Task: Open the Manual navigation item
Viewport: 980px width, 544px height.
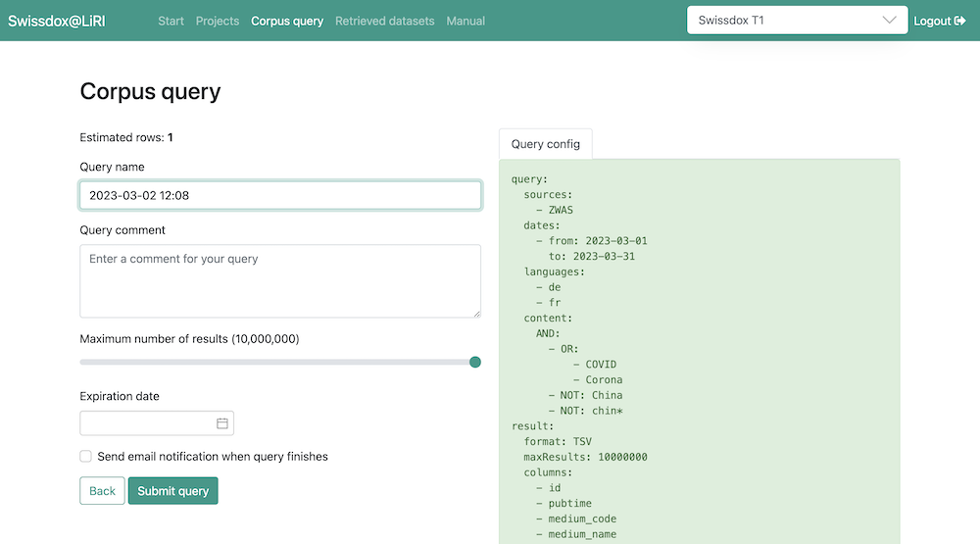Action: pos(465,21)
